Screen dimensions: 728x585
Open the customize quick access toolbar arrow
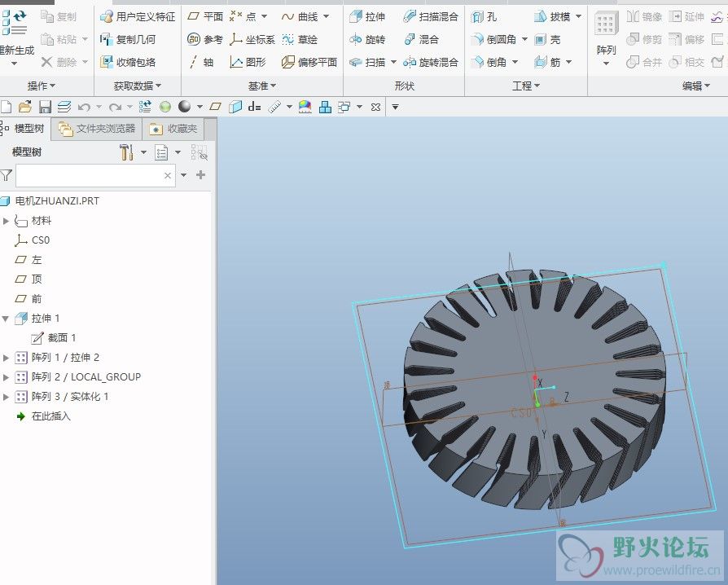click(x=396, y=108)
